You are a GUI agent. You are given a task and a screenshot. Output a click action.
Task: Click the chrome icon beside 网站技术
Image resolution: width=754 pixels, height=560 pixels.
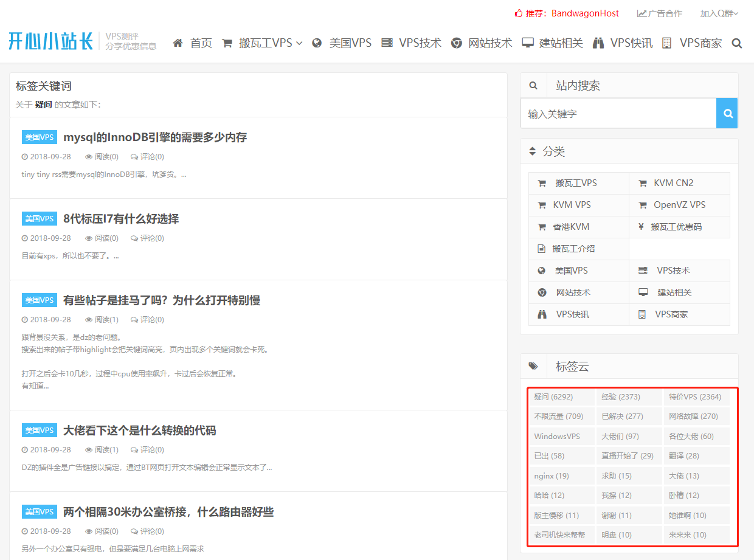[457, 43]
